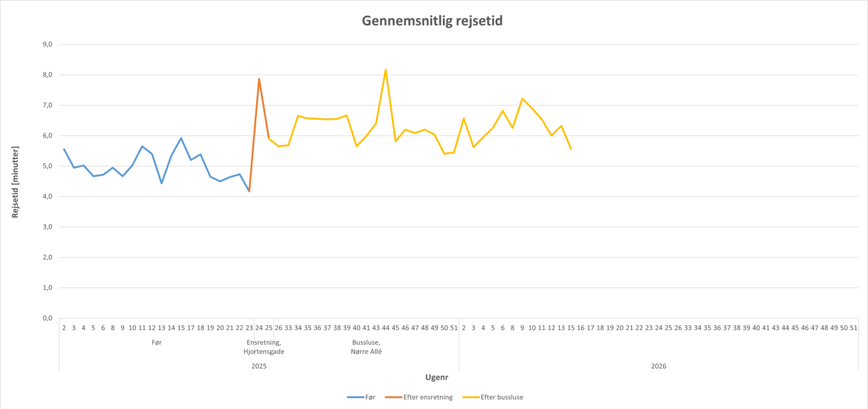868x409 pixels.
Task: Select the "Bussluse, Nørre Allé" period label
Action: click(366, 347)
